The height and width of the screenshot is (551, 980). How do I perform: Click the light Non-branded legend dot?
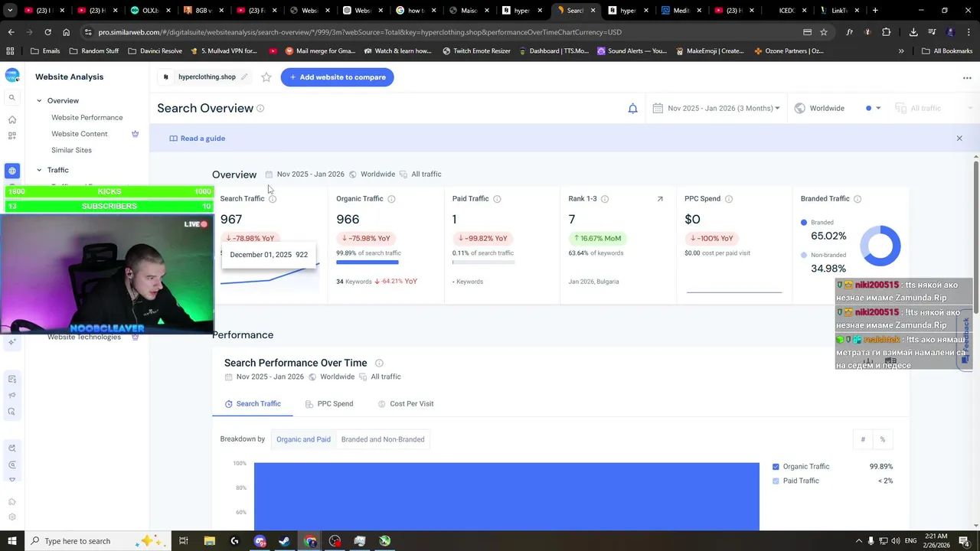coord(804,255)
